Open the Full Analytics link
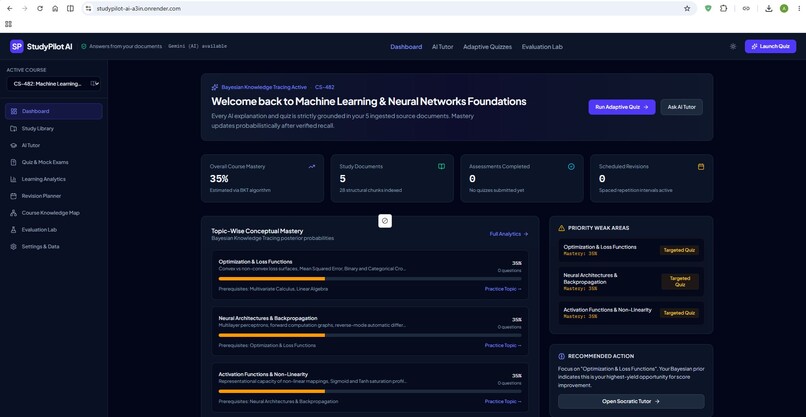The image size is (806, 417). click(x=508, y=234)
